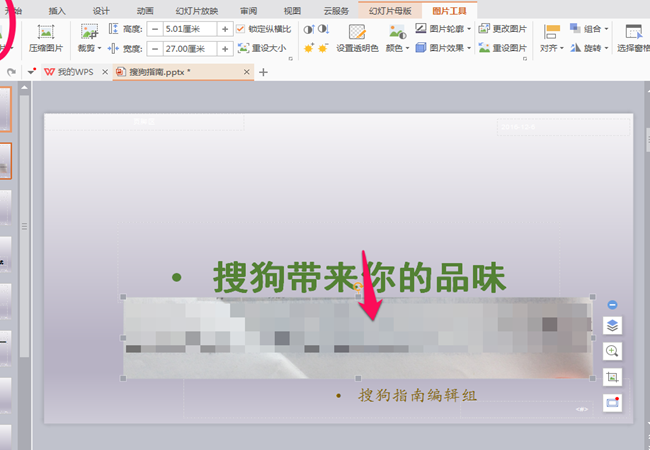Click the bottom floating picture replace icon
The image size is (650, 450).
coord(612,403)
